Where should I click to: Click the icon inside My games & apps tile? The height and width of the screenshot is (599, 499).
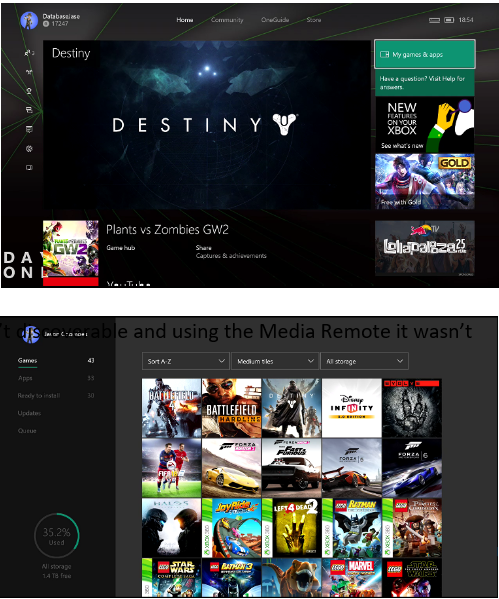point(384,55)
